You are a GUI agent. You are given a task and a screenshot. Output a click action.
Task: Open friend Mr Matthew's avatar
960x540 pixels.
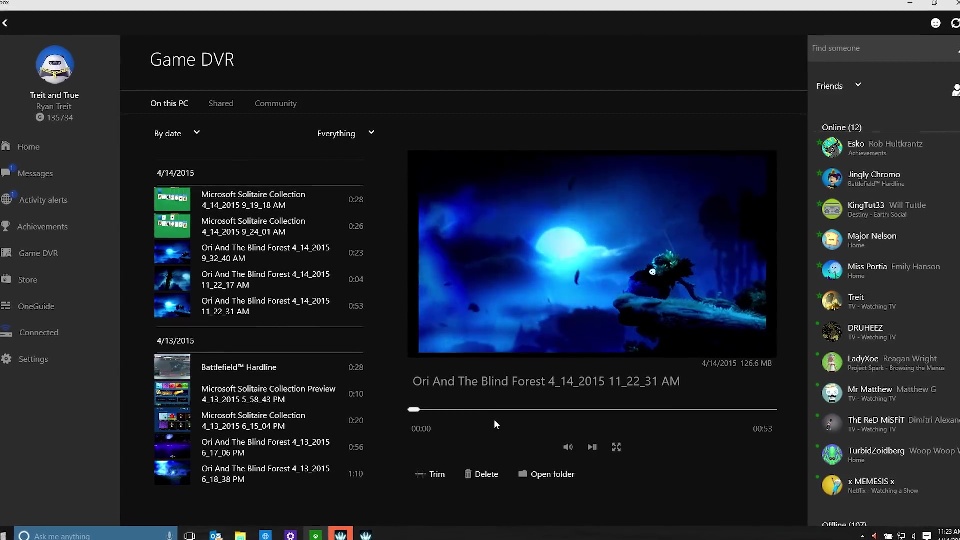point(831,392)
